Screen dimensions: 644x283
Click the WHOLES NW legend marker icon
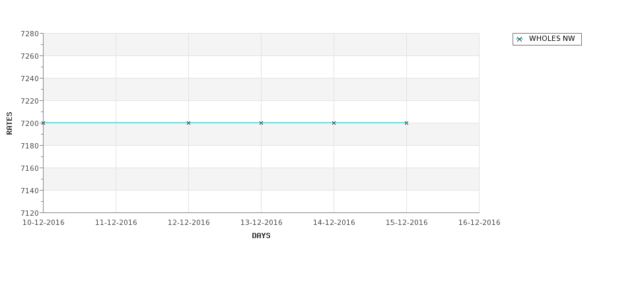[519, 40]
